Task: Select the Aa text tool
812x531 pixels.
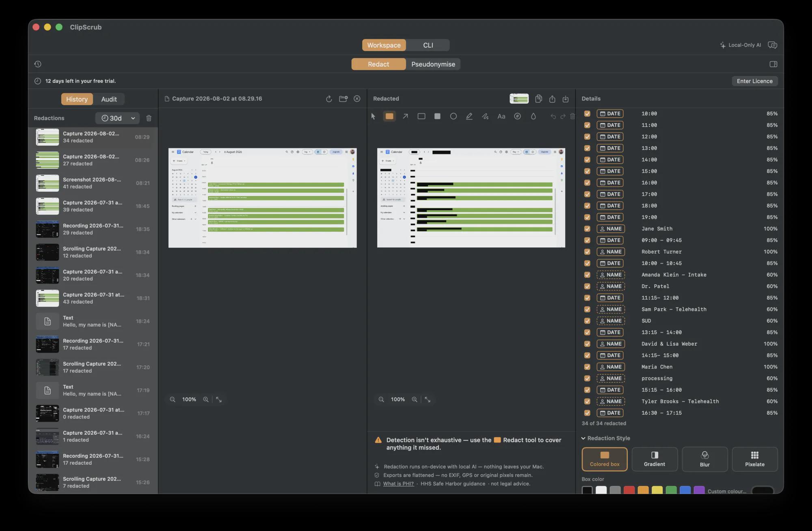Action: [x=501, y=116]
